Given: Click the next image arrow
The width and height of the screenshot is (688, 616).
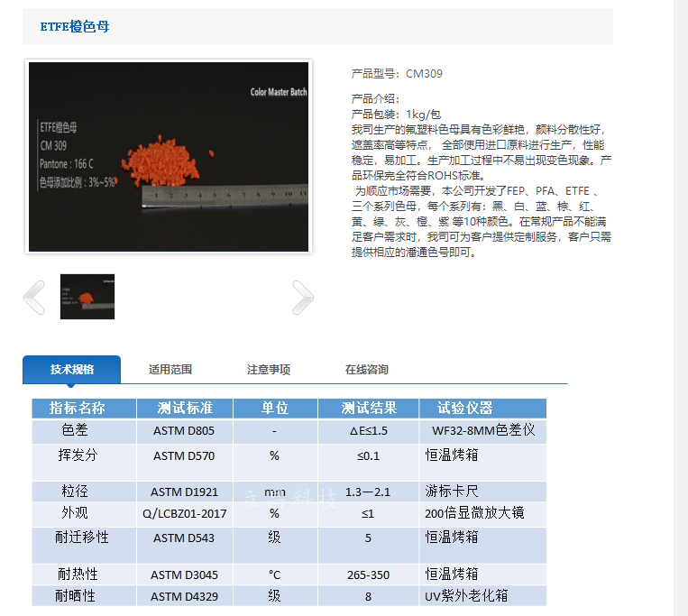Looking at the screenshot, I should click(x=302, y=297).
